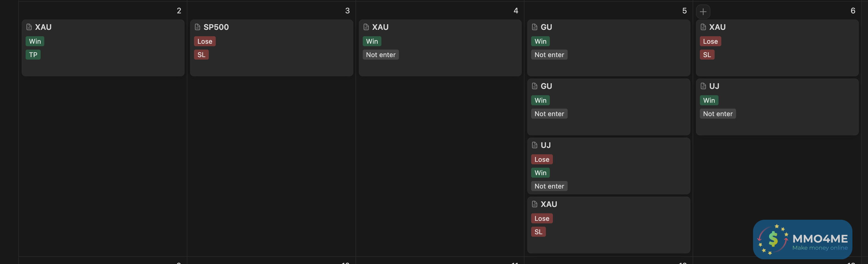Screen dimensions: 868x264
Task: Click the SL tag on day 6 XAU
Action: 707,55
